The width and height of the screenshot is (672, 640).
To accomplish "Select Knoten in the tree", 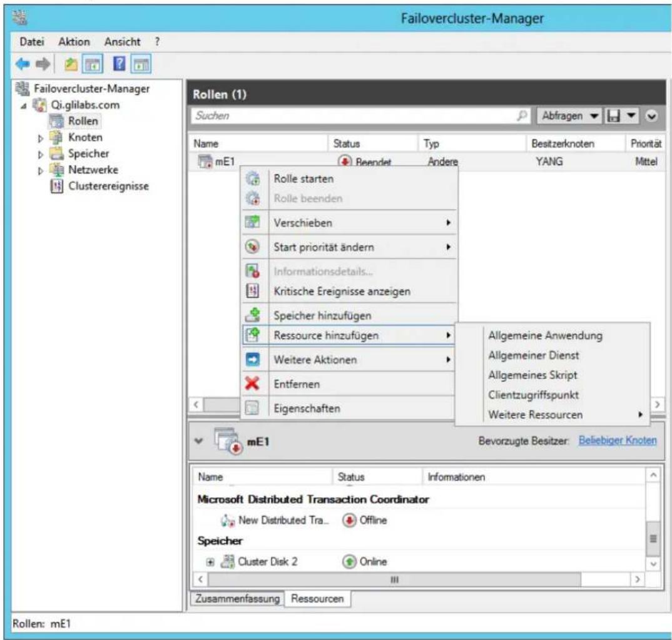I will pyautogui.click(x=85, y=138).
